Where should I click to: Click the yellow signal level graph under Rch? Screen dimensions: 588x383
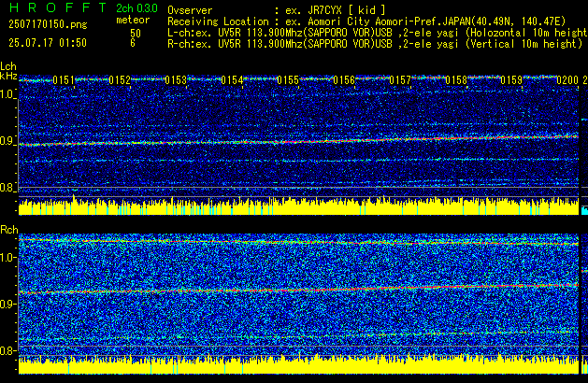pos(298,364)
